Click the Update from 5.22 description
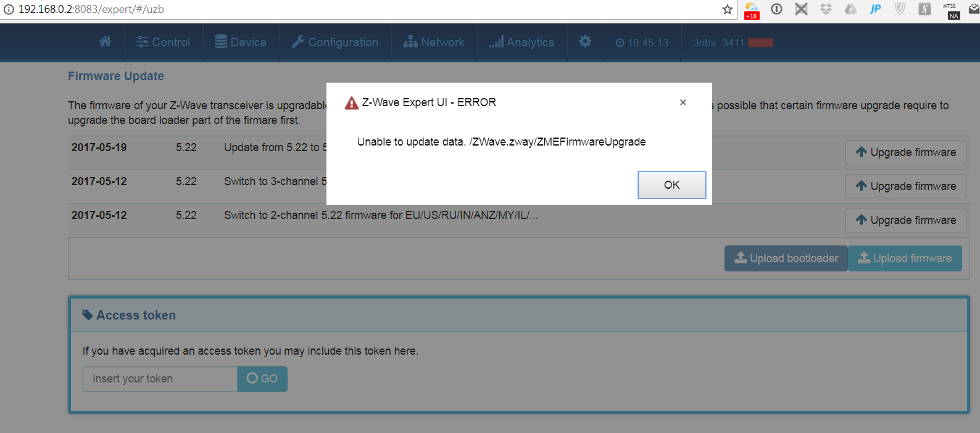 (275, 147)
